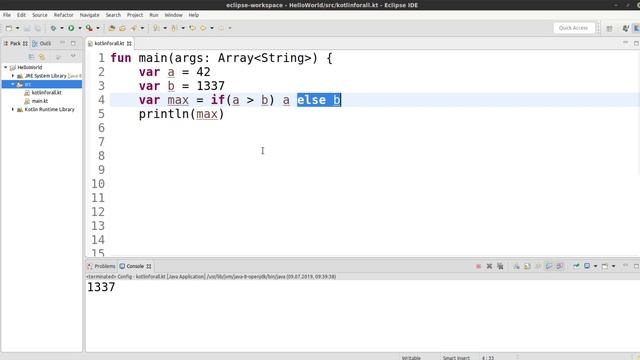Toggle Show Console on Standard Out change
The width and height of the screenshot is (640, 360).
pyautogui.click(x=549, y=266)
